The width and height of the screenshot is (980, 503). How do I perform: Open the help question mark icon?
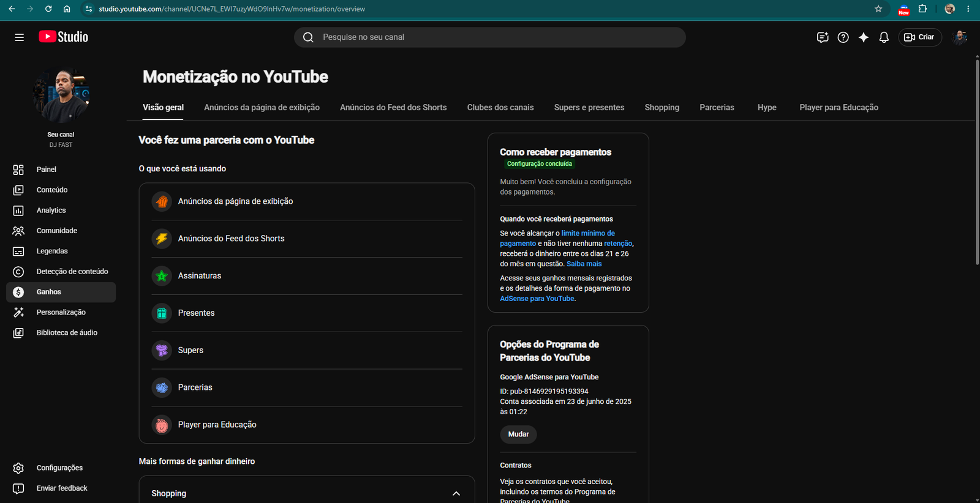[843, 37]
